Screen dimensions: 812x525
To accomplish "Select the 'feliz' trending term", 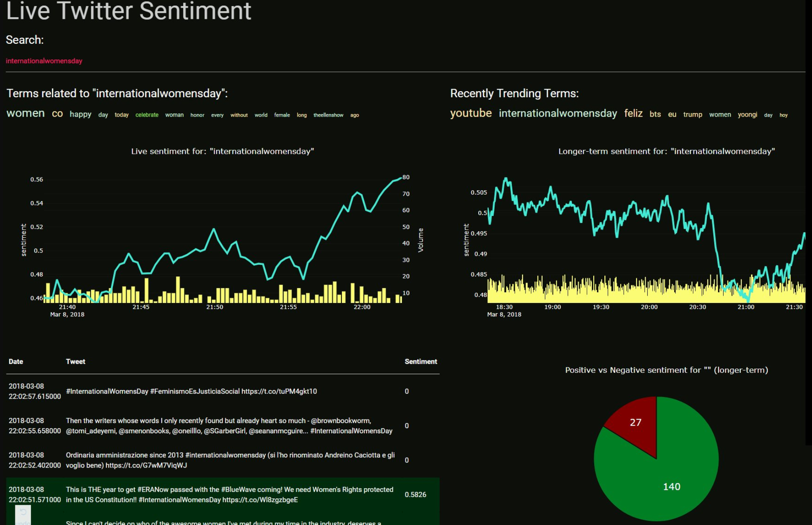I will coord(633,114).
